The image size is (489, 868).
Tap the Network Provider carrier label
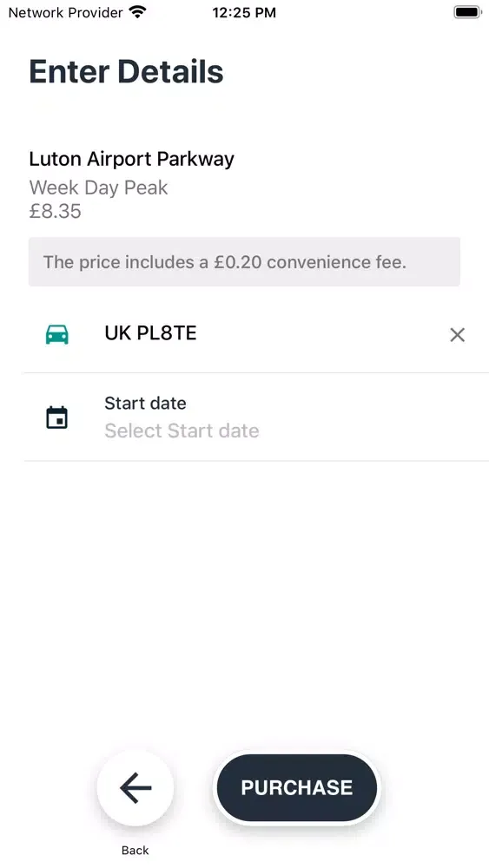pyautogui.click(x=65, y=12)
